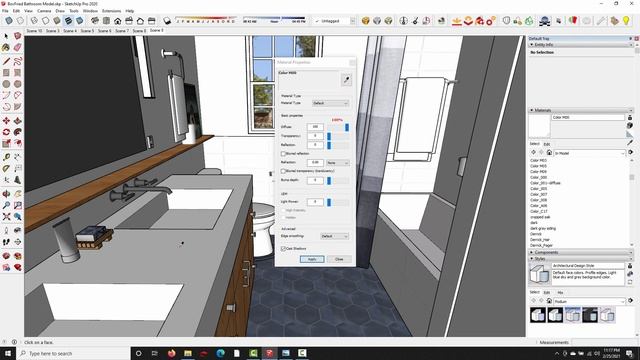Open Edge smoothing dropdown
Viewport: 640px width, 360px height.
tap(334, 236)
